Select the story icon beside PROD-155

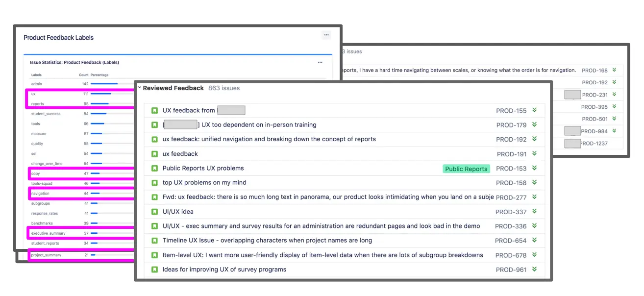pyautogui.click(x=155, y=110)
